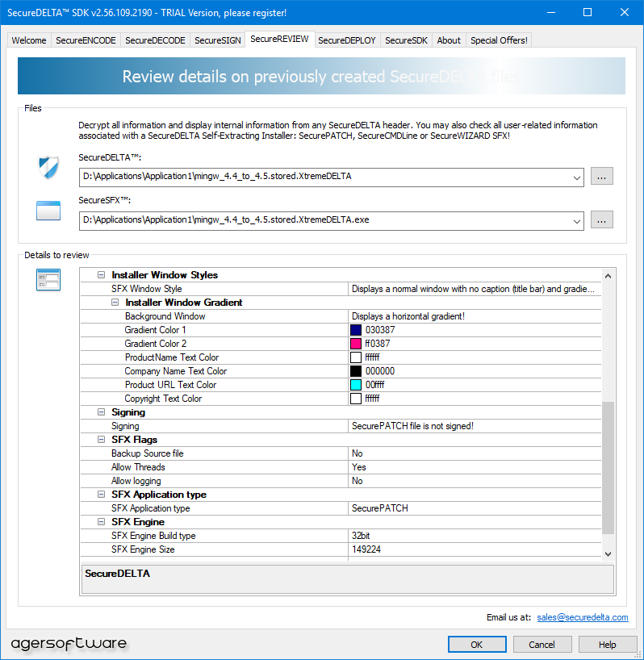The width and height of the screenshot is (644, 660).
Task: Select the Gradient Color 1 row label
Action: pos(155,330)
